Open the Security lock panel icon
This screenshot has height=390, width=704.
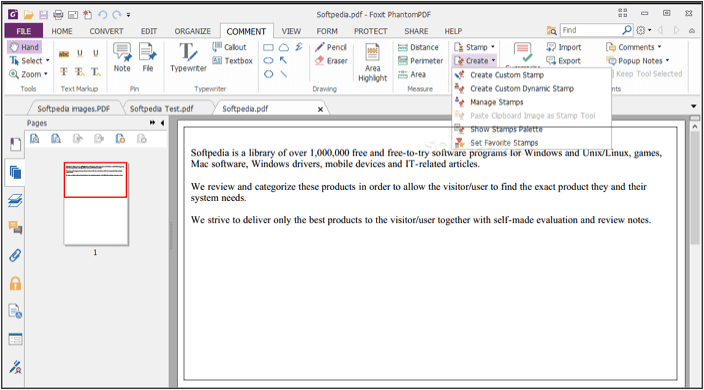[15, 283]
